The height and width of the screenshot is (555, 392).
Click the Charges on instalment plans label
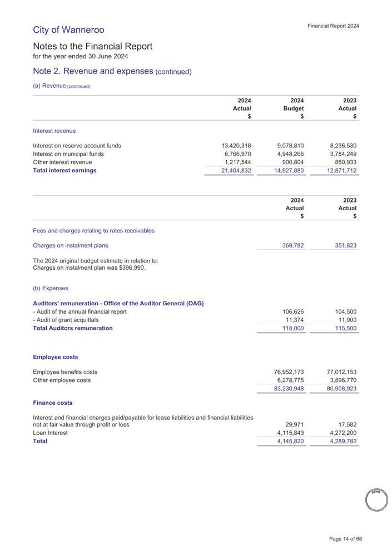[x=71, y=245]
